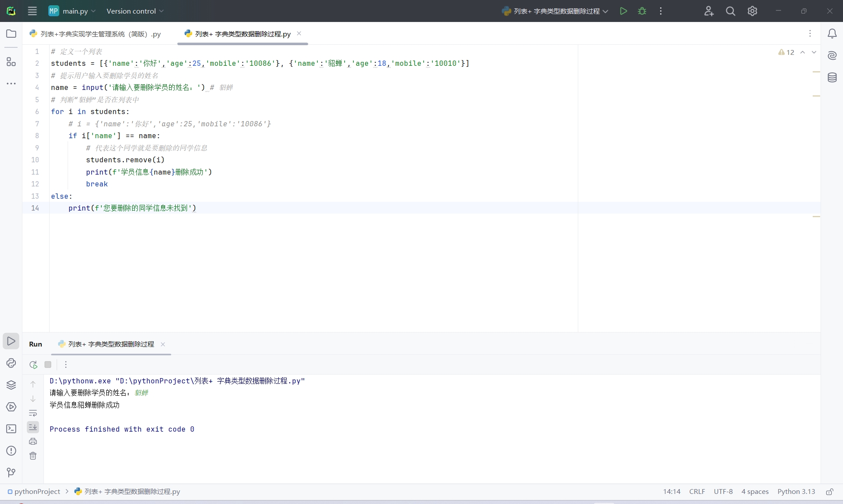Run the current script with play button
843x504 pixels.
pyautogui.click(x=623, y=11)
